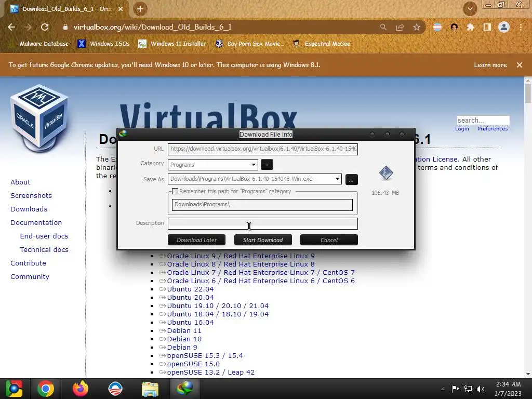Open Community in the sidebar
Viewport: 532px width, 399px height.
click(x=30, y=277)
